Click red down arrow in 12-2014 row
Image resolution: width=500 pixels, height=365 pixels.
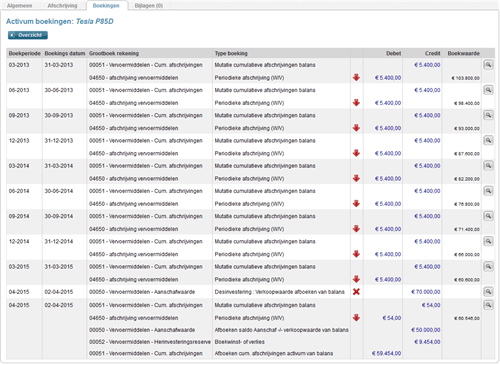(x=356, y=254)
